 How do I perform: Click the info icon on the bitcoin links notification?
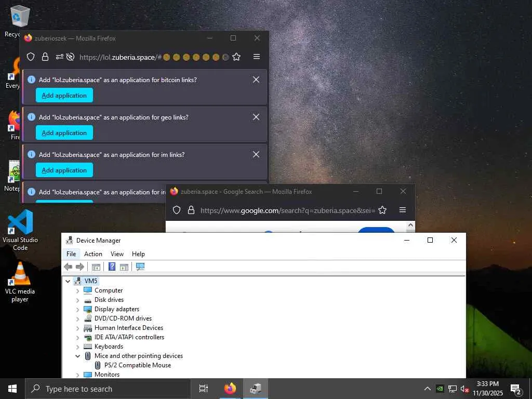click(31, 79)
